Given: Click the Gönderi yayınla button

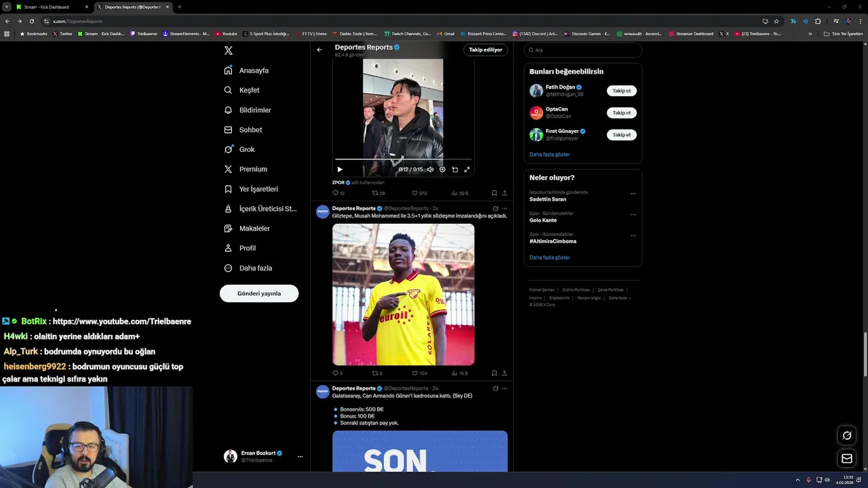Looking at the screenshot, I should click(259, 293).
